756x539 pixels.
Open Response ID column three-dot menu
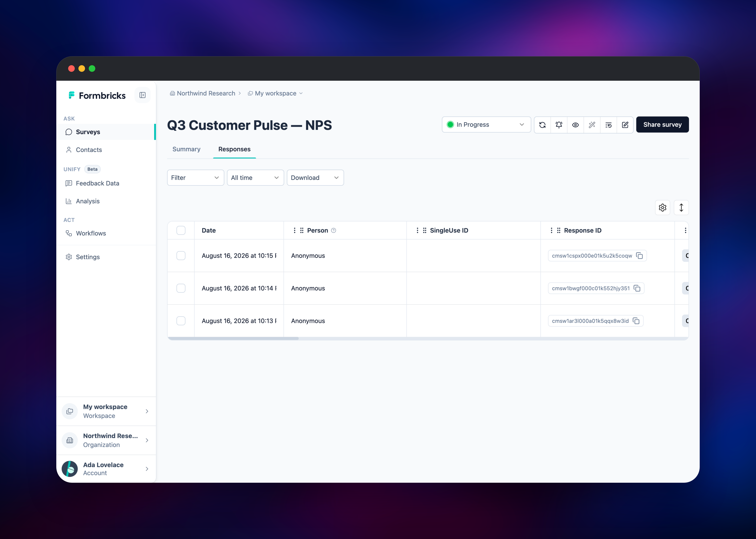click(551, 230)
